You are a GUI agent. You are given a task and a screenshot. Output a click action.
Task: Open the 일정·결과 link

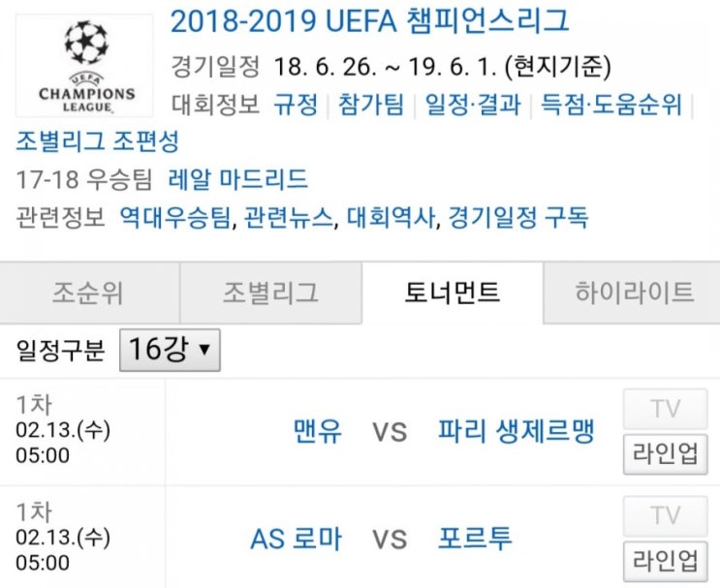[x=473, y=105]
